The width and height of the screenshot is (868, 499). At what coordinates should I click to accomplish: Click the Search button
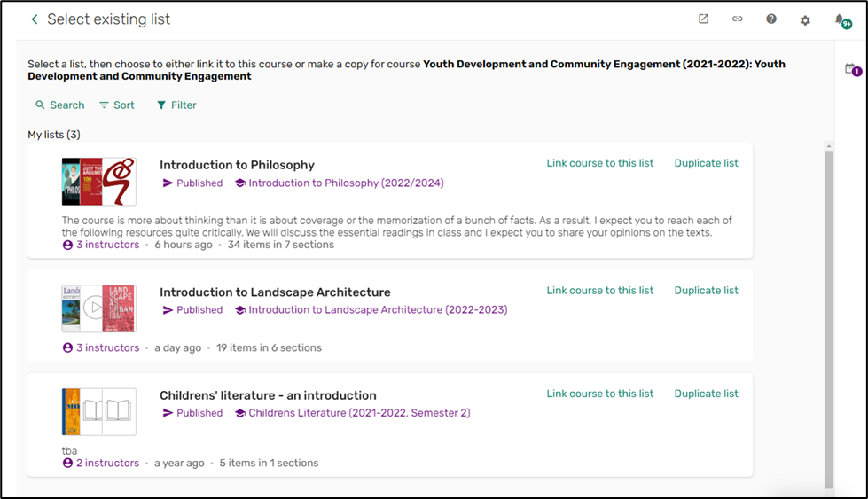tap(59, 105)
